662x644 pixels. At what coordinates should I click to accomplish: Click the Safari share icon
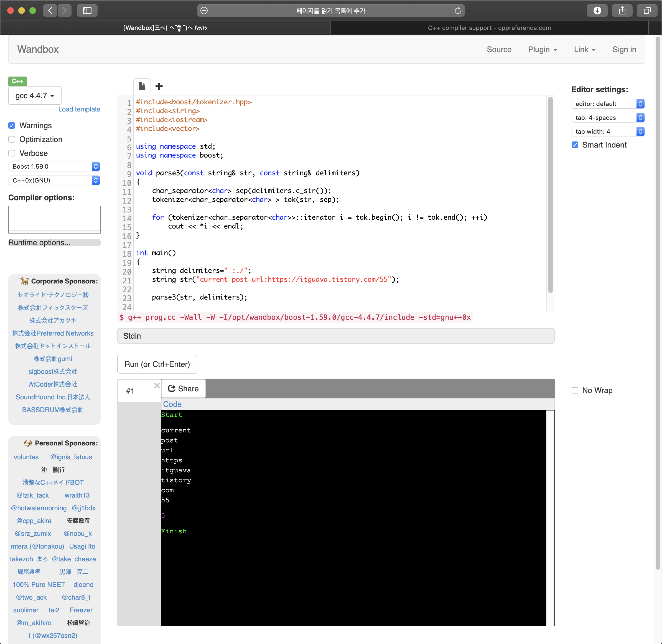(x=622, y=11)
